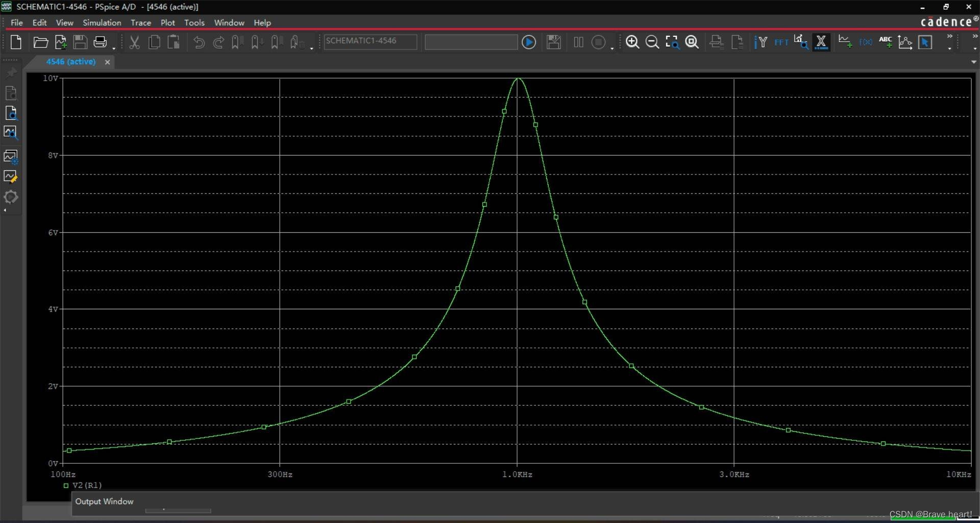980x523 pixels.
Task: Open the Trace menu
Action: pos(141,22)
